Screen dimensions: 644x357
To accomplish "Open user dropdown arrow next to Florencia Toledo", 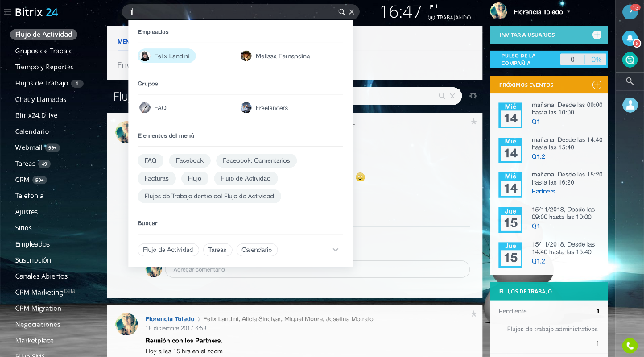I will [x=568, y=12].
